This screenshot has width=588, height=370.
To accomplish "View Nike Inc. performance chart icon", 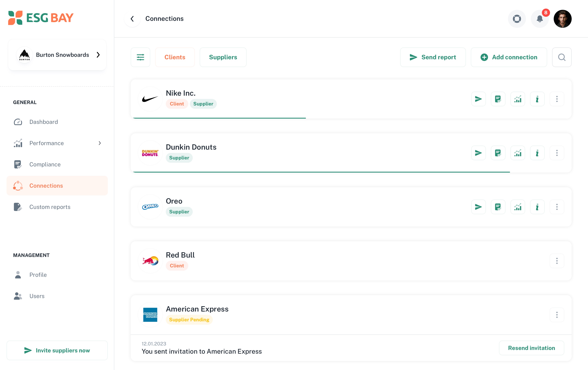I will [x=518, y=99].
